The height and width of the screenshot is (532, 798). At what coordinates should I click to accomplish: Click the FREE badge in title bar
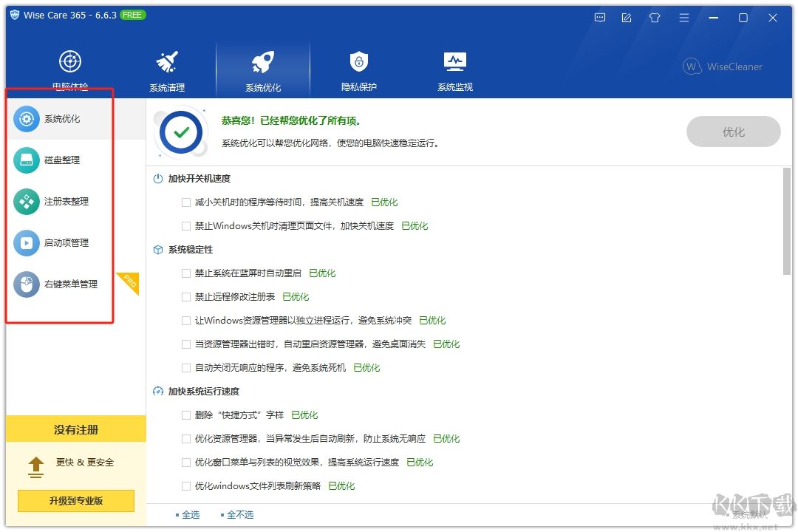coord(132,16)
